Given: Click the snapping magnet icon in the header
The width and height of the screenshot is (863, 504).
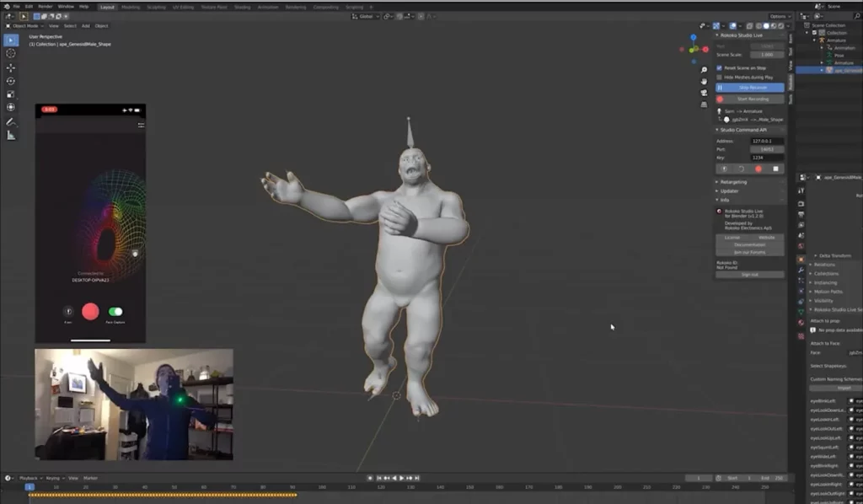Looking at the screenshot, I should 386,17.
